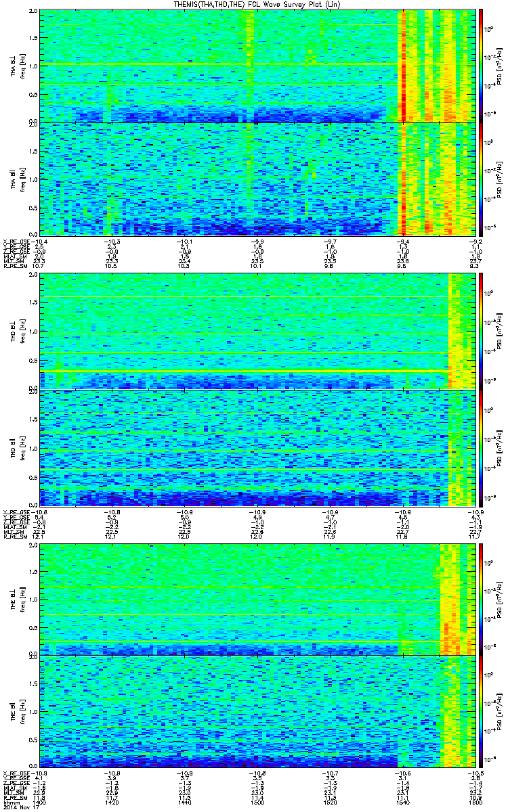The width and height of the screenshot is (508, 812).
Task: Click the THA B-perpendicular spectrogram panel
Action: click(256, 66)
